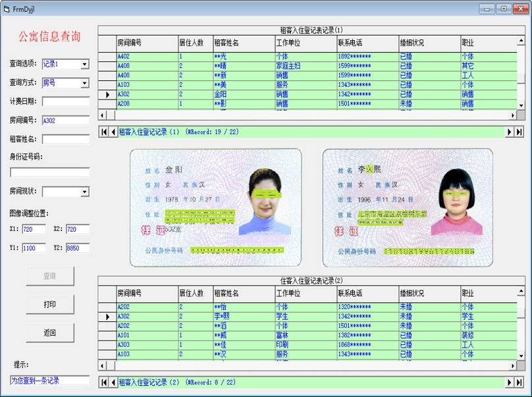Go to next record in navigator (1)
This screenshot has height=397, width=532.
[509, 132]
